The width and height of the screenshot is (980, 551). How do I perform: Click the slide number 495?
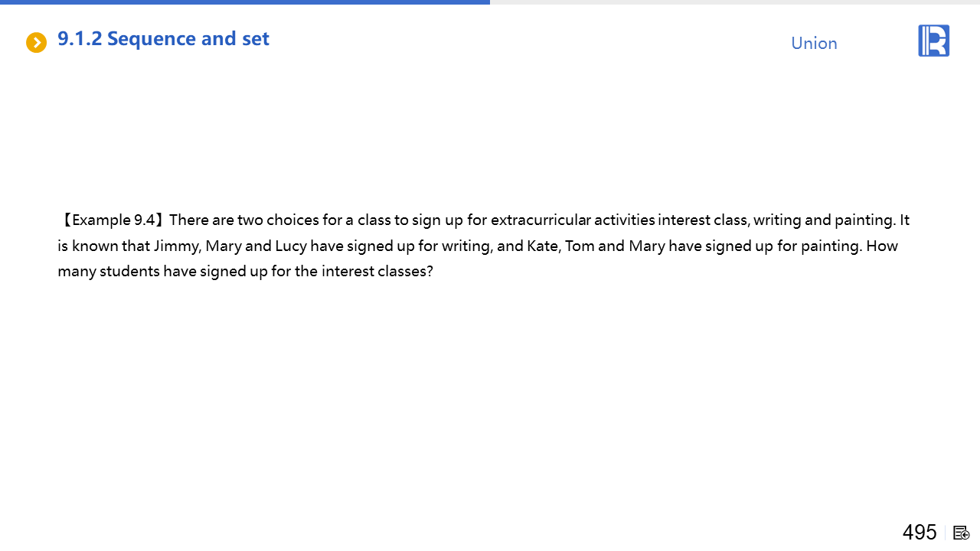click(919, 532)
